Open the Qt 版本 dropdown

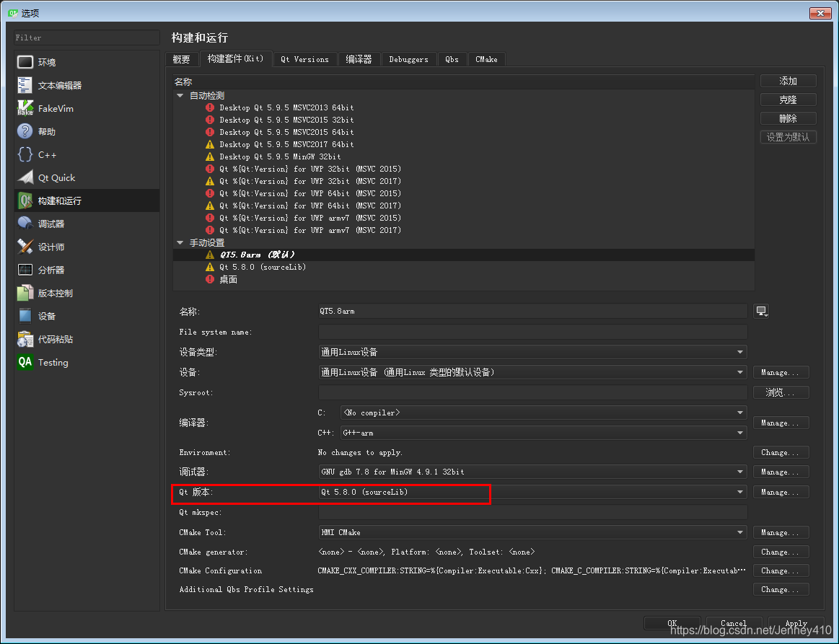[x=740, y=492]
